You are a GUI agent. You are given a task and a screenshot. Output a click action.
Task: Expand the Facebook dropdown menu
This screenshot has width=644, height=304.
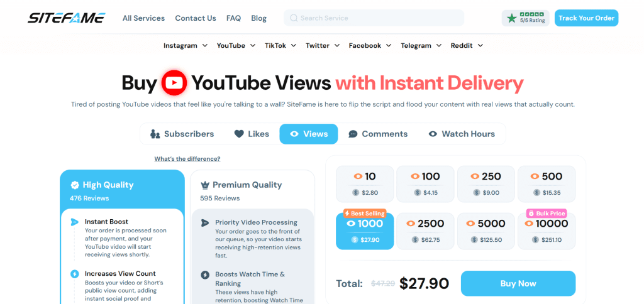coord(370,46)
